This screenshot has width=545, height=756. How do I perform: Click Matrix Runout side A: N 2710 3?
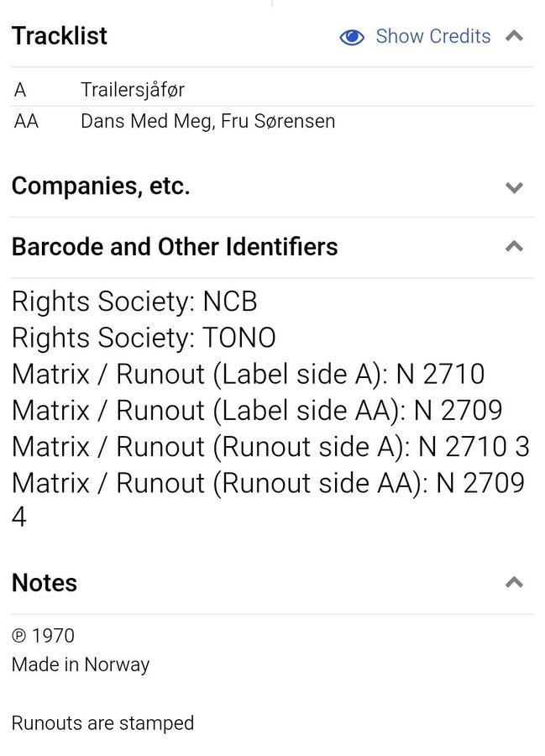(270, 446)
